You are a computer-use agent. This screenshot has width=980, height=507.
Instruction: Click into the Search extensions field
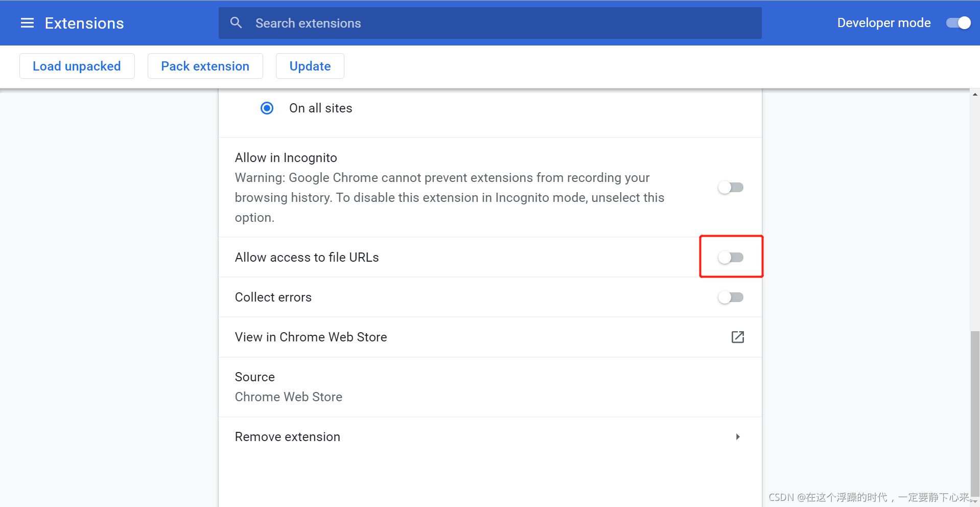click(490, 23)
